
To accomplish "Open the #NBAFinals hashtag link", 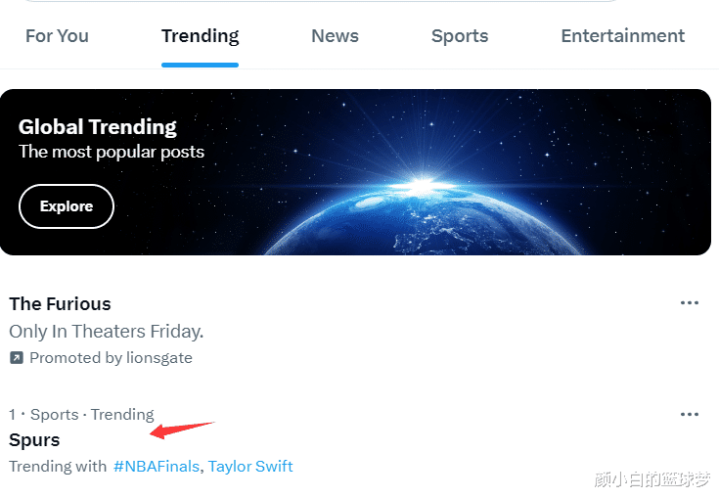I will pyautogui.click(x=156, y=466).
